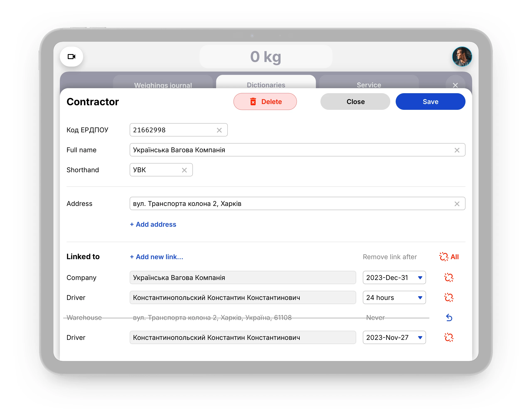Click Add new link
The height and width of the screenshot is (416, 532).
click(156, 257)
